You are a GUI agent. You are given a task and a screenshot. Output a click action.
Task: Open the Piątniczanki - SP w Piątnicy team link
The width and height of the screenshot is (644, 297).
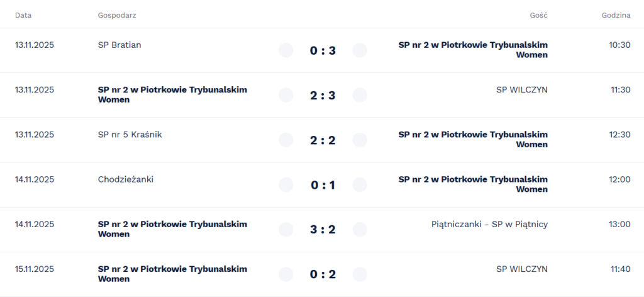[x=489, y=224]
